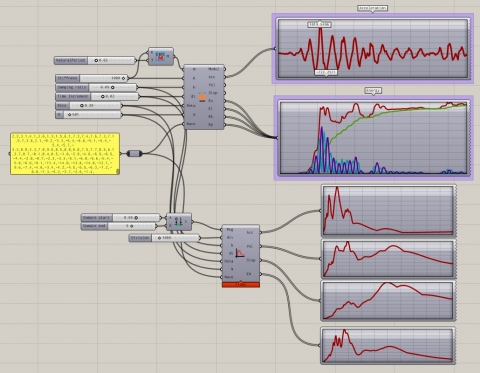This screenshot has height=373, width=480.
Task: Click the m input of upper analysis component
Action: [x=194, y=69]
